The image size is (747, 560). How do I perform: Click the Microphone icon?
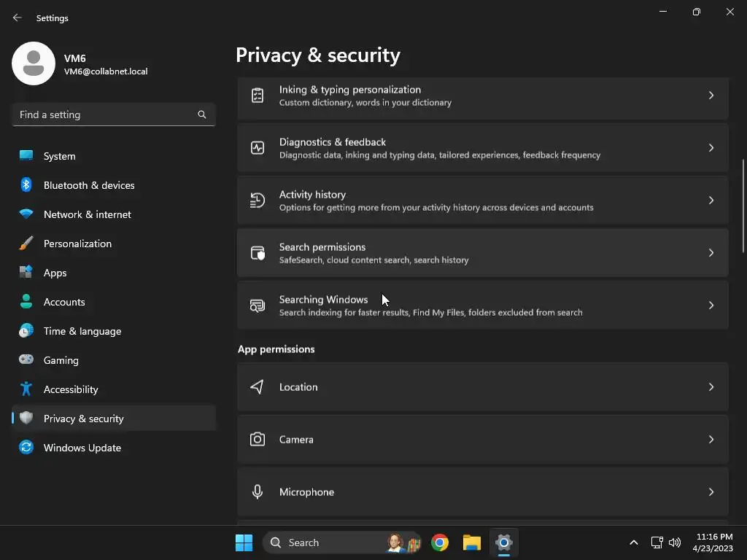pyautogui.click(x=258, y=492)
